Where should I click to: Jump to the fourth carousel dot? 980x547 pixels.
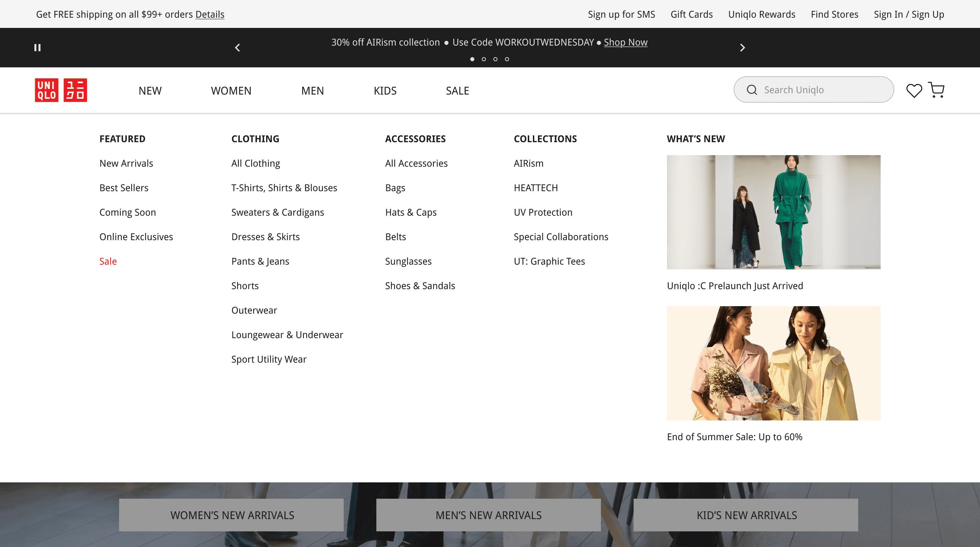507,59
